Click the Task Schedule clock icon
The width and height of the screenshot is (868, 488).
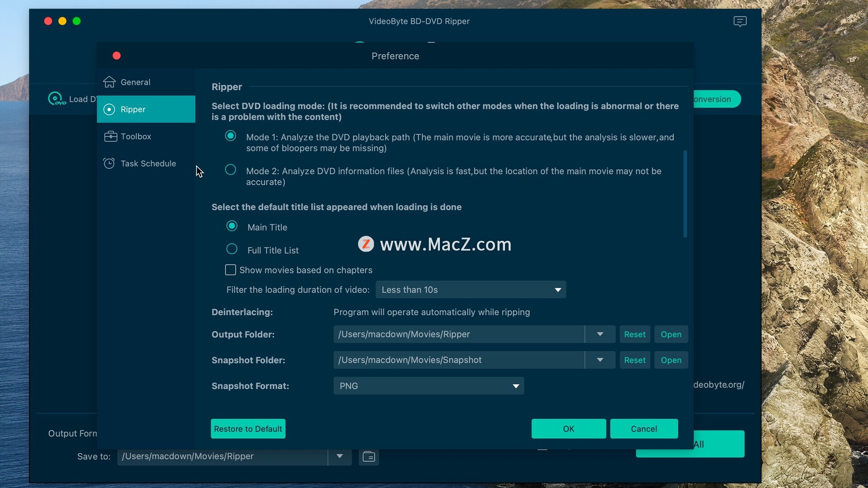109,164
